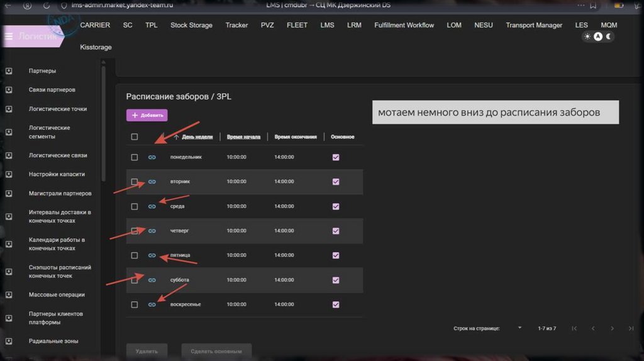Open Kisstorage menu item
The height and width of the screenshot is (361, 644).
click(96, 47)
